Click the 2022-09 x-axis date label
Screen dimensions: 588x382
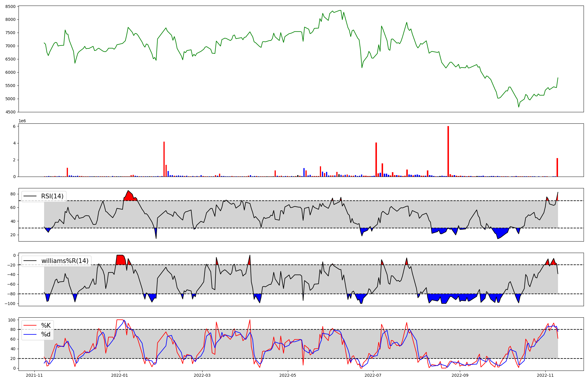pyautogui.click(x=460, y=375)
